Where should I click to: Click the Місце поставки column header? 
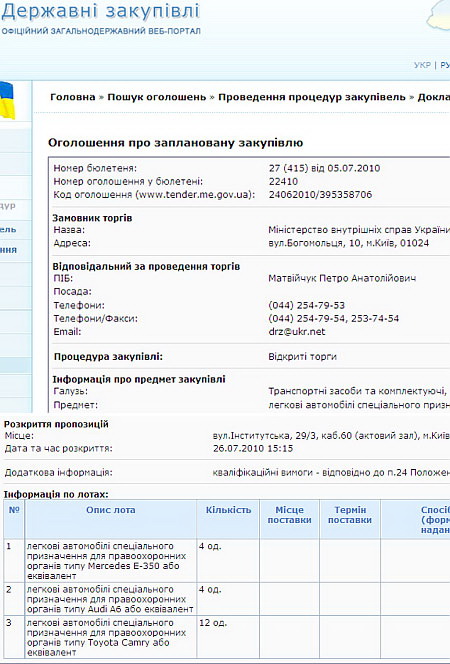coord(290,515)
